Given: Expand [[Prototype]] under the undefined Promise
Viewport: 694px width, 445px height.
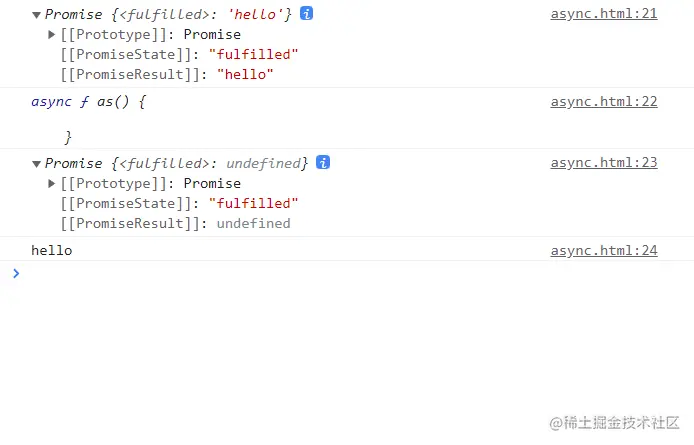Looking at the screenshot, I should coord(51,183).
